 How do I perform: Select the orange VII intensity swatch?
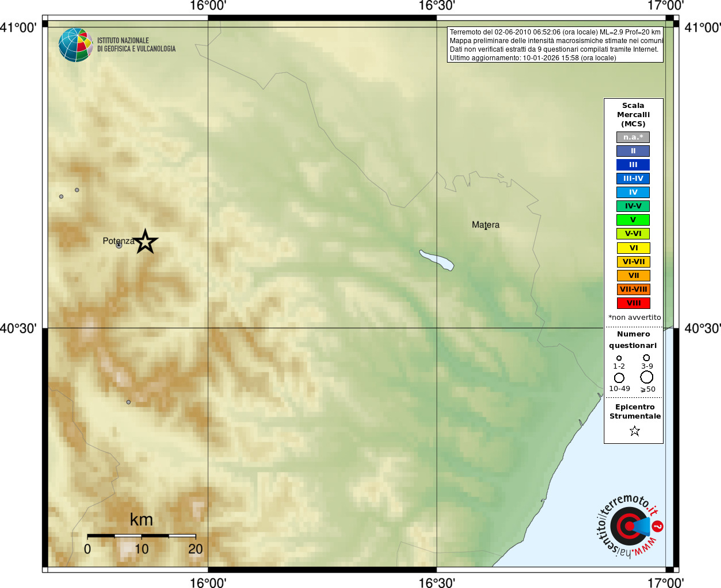tap(633, 276)
